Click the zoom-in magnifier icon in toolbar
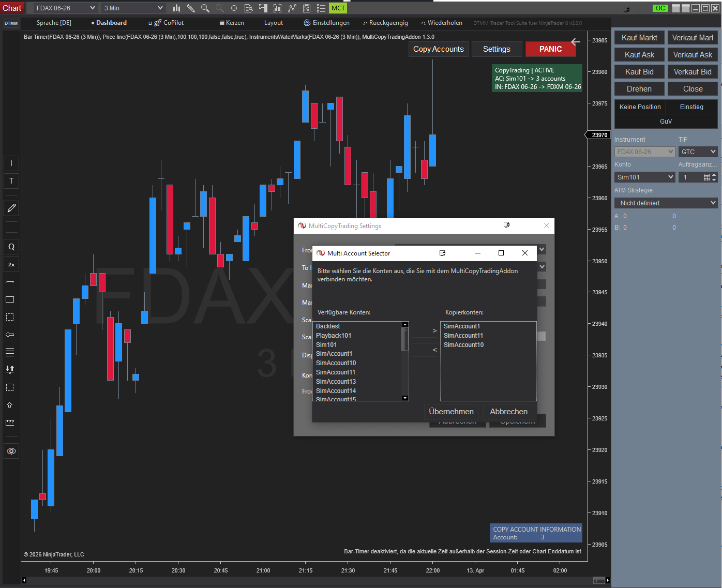722x588 pixels. click(205, 8)
